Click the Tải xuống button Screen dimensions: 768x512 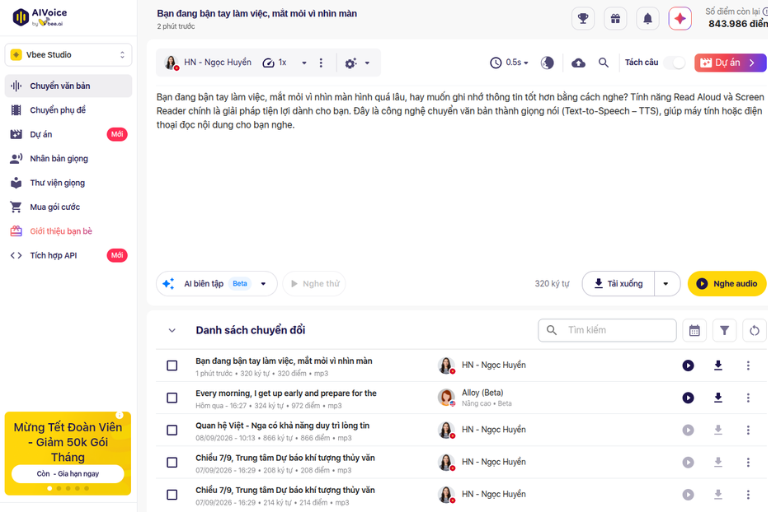coord(619,284)
